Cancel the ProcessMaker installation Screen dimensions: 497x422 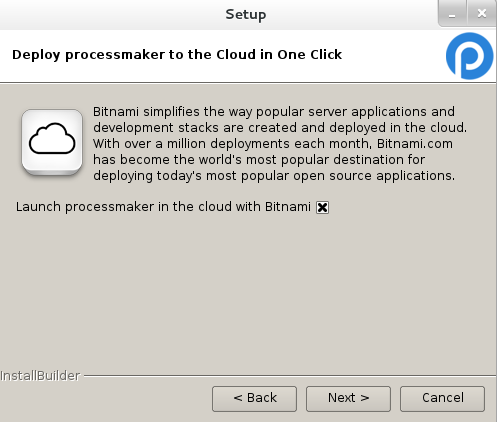click(442, 399)
